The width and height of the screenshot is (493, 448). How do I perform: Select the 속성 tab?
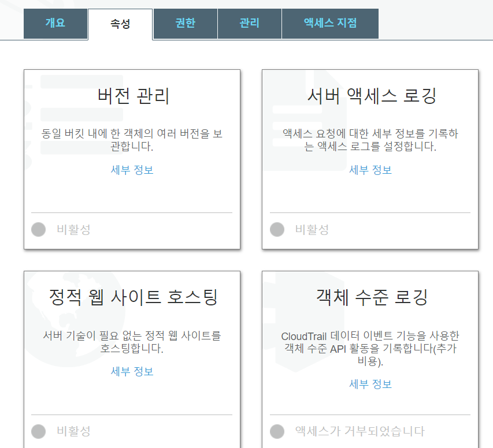click(x=120, y=24)
